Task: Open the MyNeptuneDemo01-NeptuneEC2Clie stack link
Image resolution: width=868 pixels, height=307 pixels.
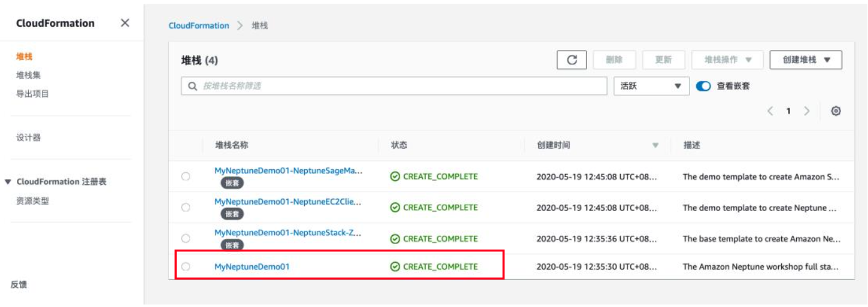Action: (288, 202)
